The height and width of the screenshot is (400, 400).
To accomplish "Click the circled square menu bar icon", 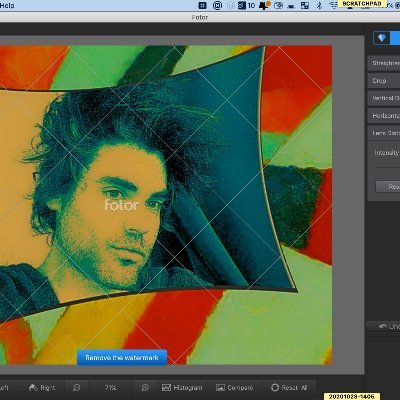I will (x=217, y=5).
